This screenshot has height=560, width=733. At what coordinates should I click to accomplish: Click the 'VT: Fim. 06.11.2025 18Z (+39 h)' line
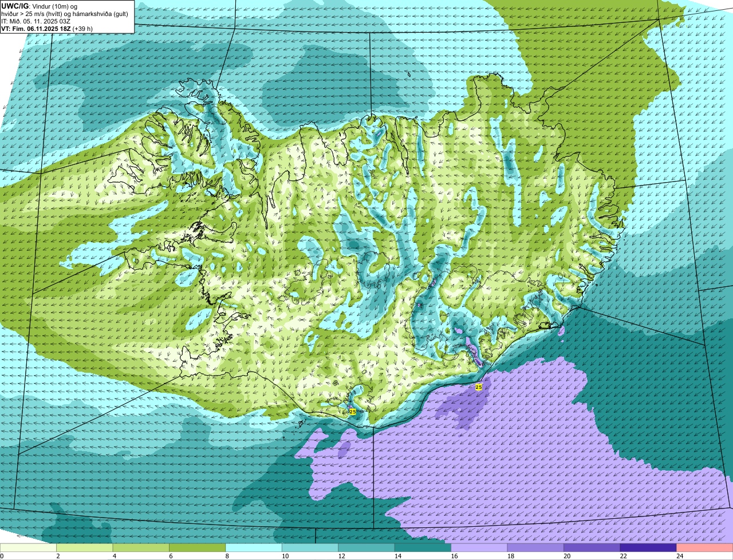coord(47,29)
